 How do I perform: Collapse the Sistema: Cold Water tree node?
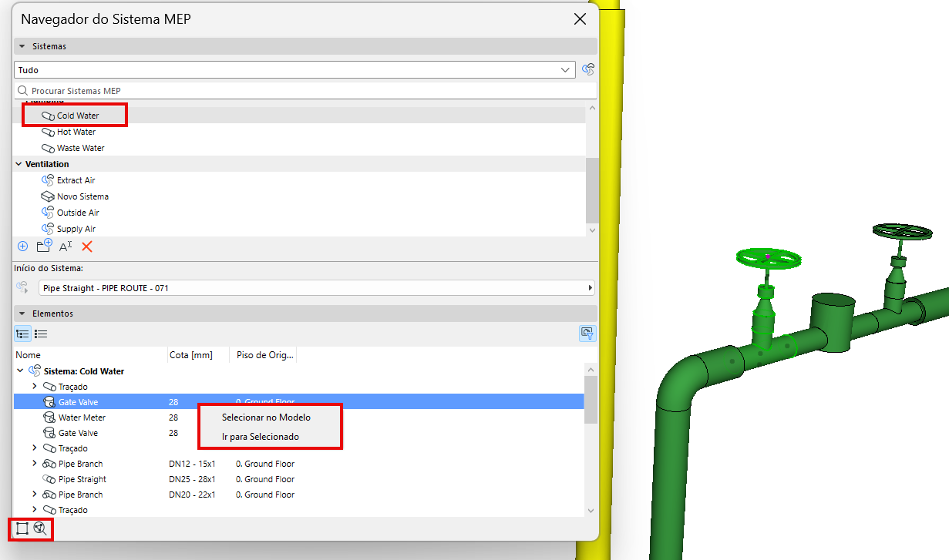pyautogui.click(x=20, y=371)
